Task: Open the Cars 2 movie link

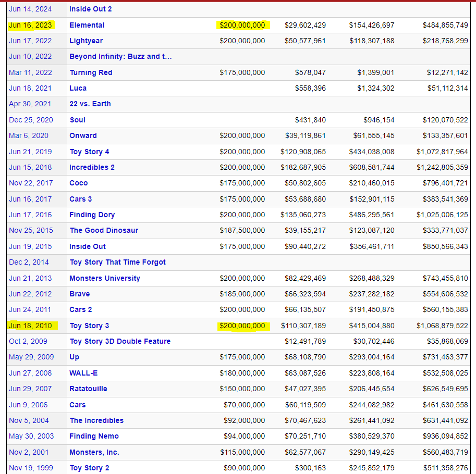Action: 81,309
